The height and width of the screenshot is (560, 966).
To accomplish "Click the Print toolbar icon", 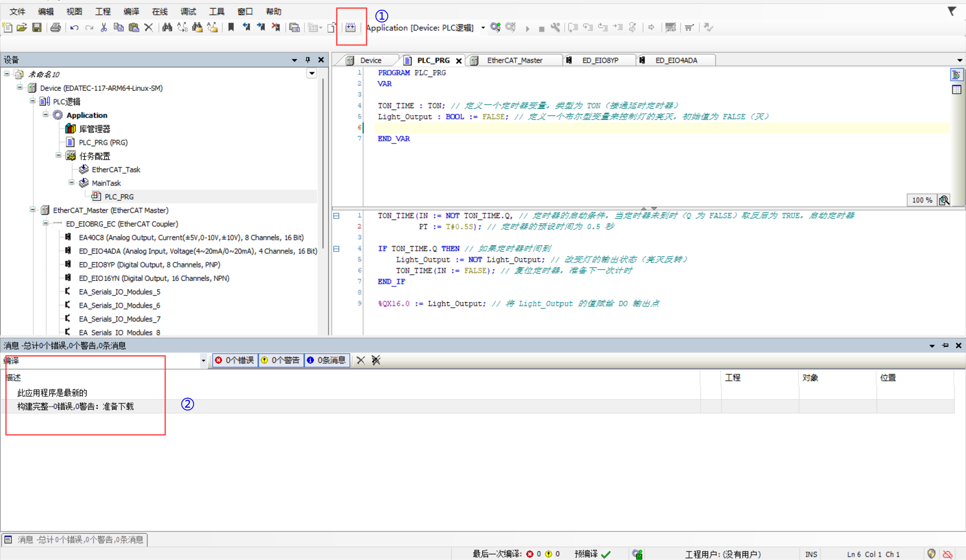I will click(x=56, y=28).
